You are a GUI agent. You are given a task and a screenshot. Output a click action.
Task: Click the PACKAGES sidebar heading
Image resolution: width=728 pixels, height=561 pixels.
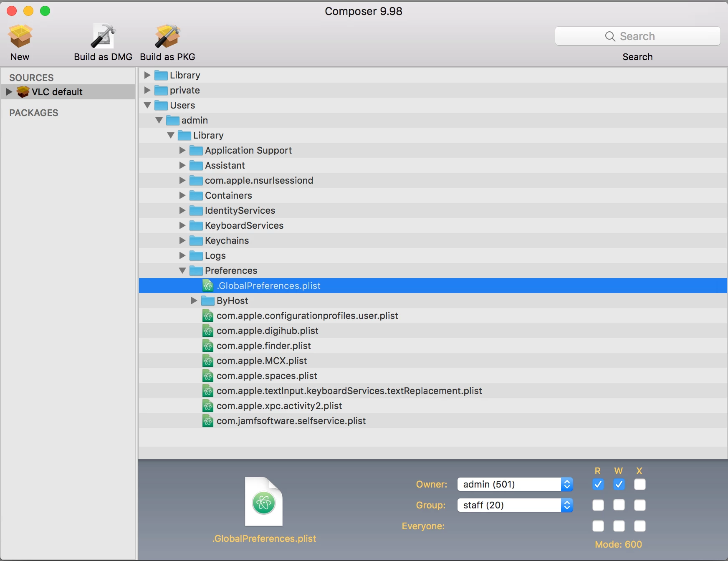point(34,113)
